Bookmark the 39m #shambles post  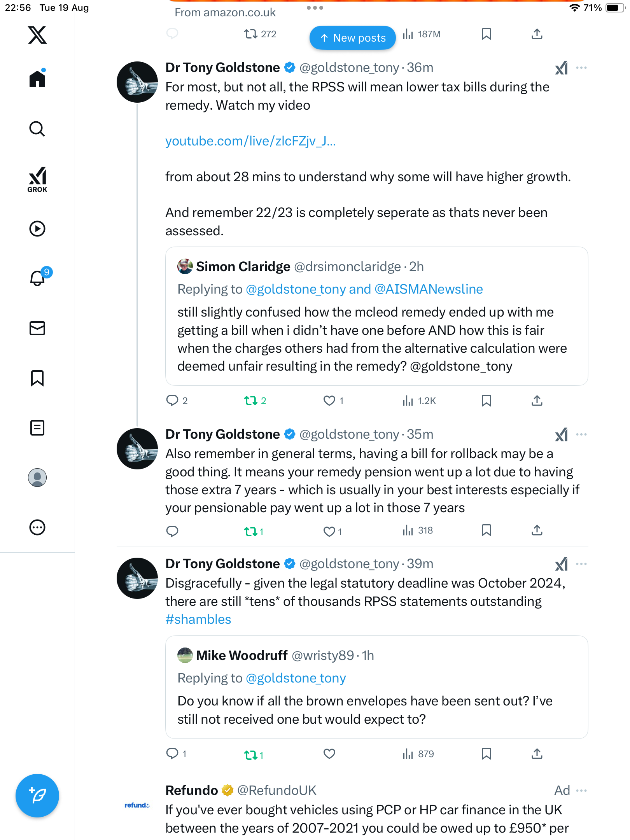(x=486, y=754)
